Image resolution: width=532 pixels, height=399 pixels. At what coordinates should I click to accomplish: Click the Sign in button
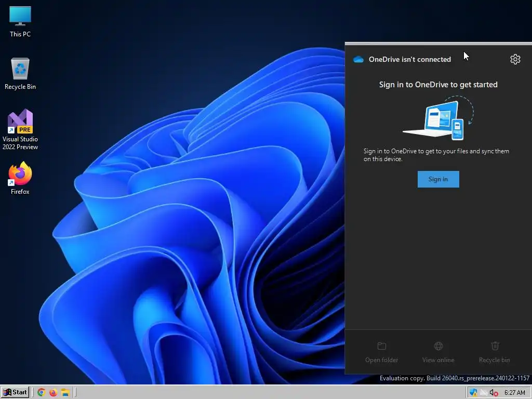coord(438,179)
